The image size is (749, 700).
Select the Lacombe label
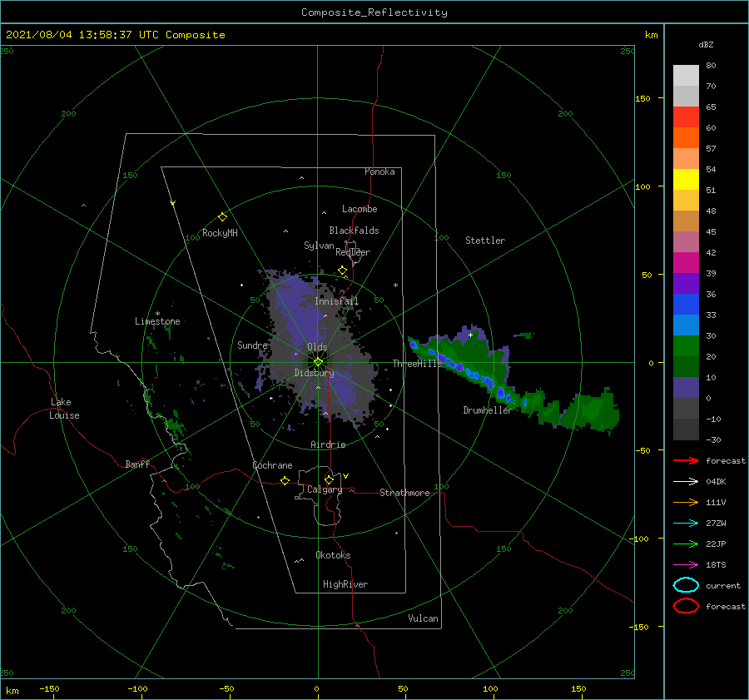point(360,209)
